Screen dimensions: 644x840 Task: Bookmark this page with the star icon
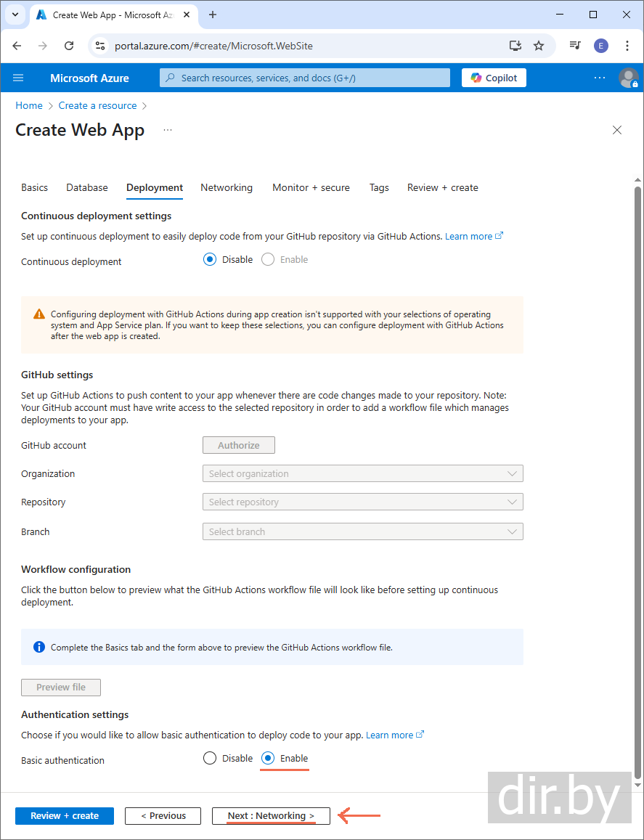point(539,46)
